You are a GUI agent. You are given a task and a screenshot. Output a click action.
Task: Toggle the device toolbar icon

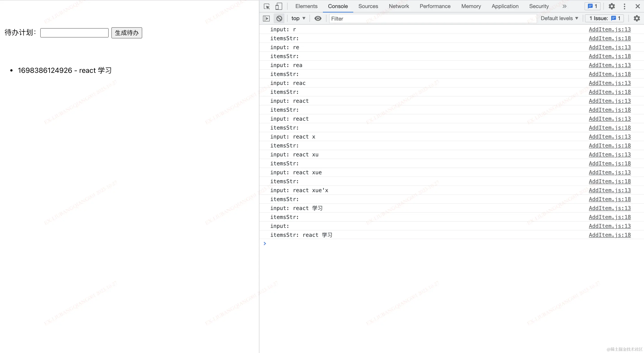(278, 6)
